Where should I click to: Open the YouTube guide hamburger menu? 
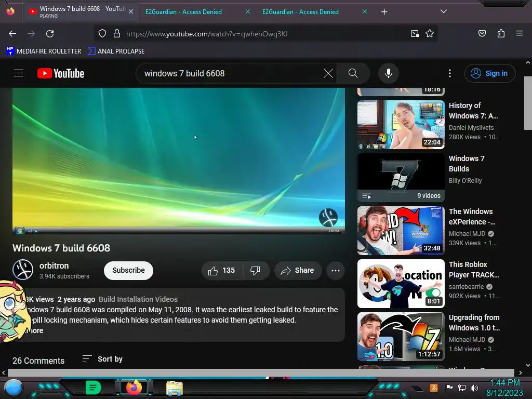(19, 73)
